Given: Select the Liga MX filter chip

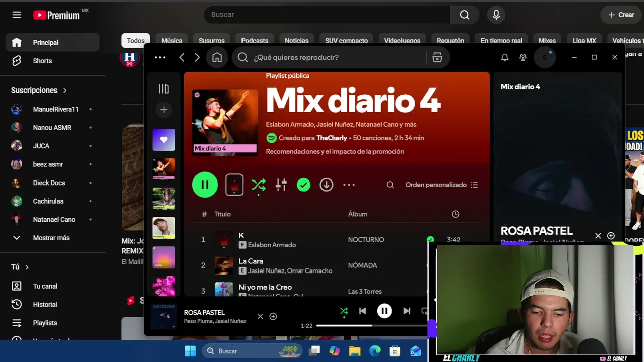Looking at the screenshot, I should 584,41.
